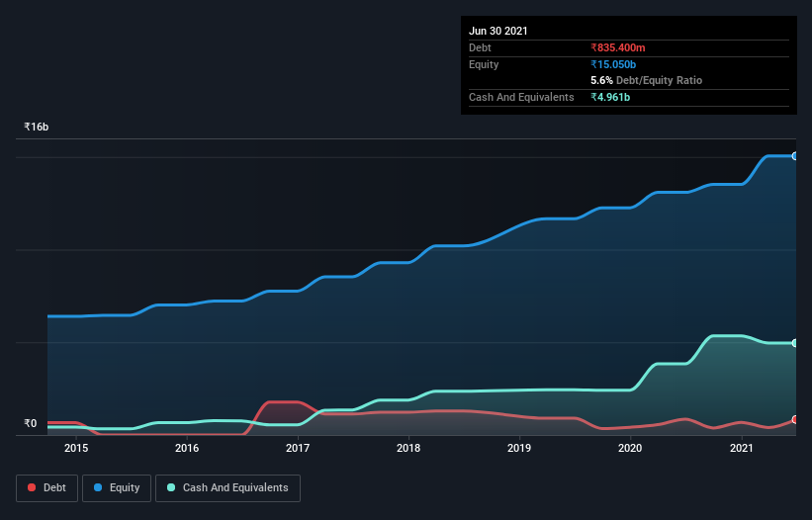Click the 5.6% Debt/Equity Ratio text

[646, 81]
